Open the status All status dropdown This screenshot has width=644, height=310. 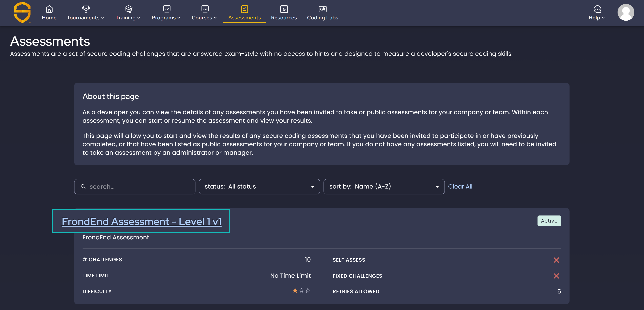(259, 187)
